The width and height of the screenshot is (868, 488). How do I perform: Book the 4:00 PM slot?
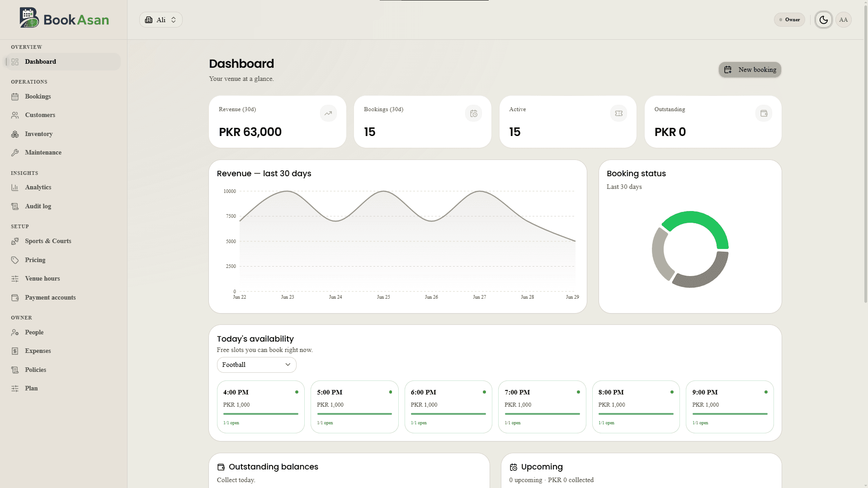coord(261,407)
